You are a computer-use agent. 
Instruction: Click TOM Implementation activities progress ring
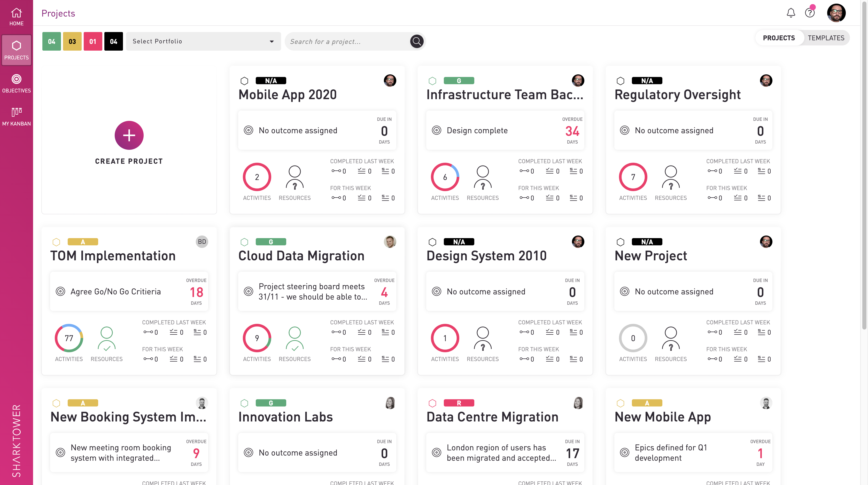point(69,338)
